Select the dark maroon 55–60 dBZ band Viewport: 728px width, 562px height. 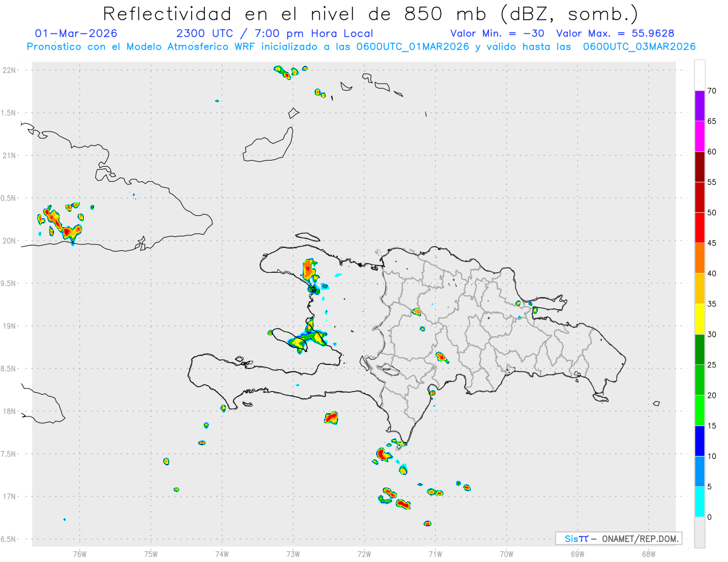pyautogui.click(x=699, y=167)
